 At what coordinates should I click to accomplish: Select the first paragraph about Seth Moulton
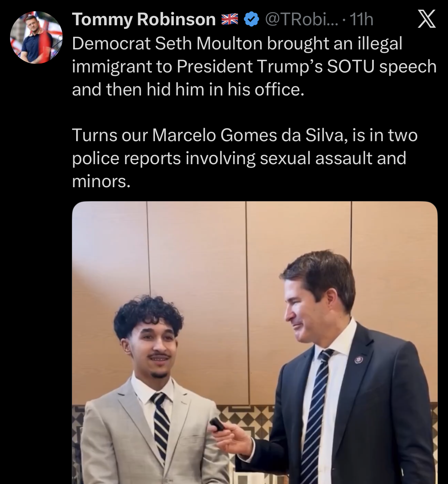[254, 66]
